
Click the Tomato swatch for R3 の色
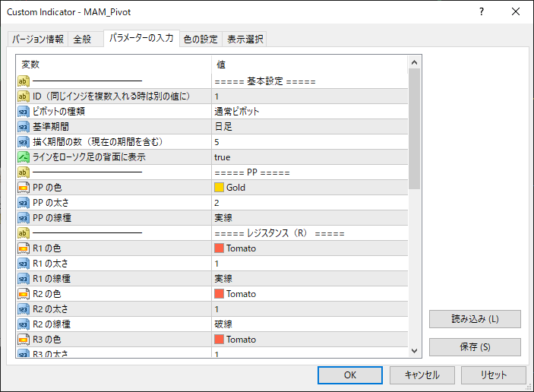click(x=219, y=340)
